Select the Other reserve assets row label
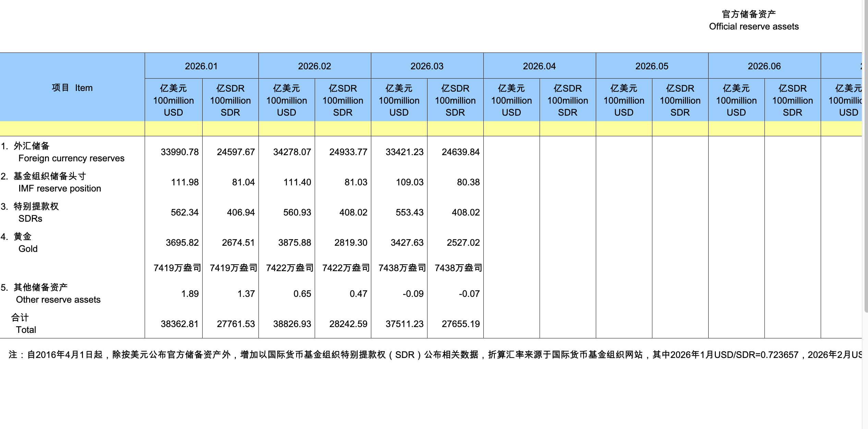The image size is (868, 429). pyautogui.click(x=58, y=300)
